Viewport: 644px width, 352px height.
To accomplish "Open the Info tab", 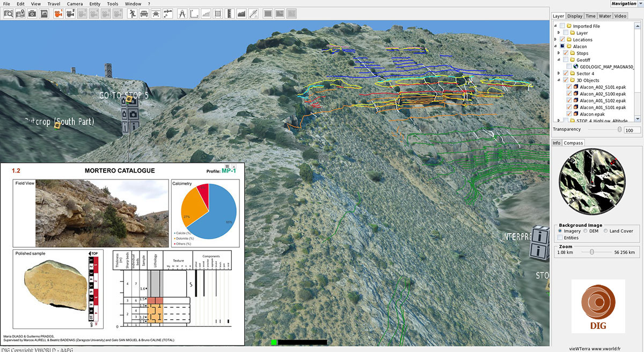I will (x=557, y=143).
